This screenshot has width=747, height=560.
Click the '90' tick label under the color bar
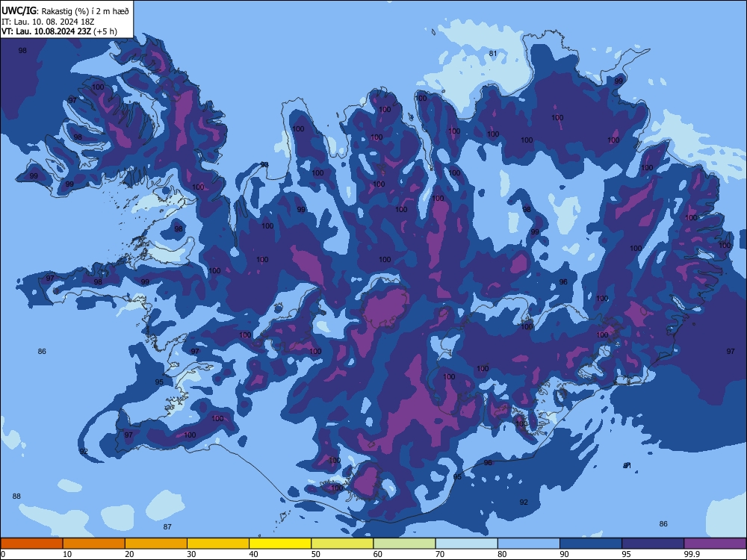pos(564,554)
